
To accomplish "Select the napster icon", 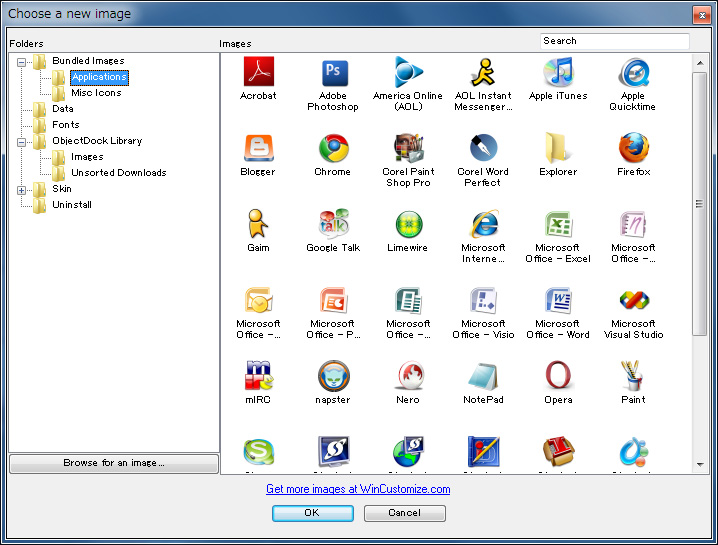I will (x=334, y=376).
